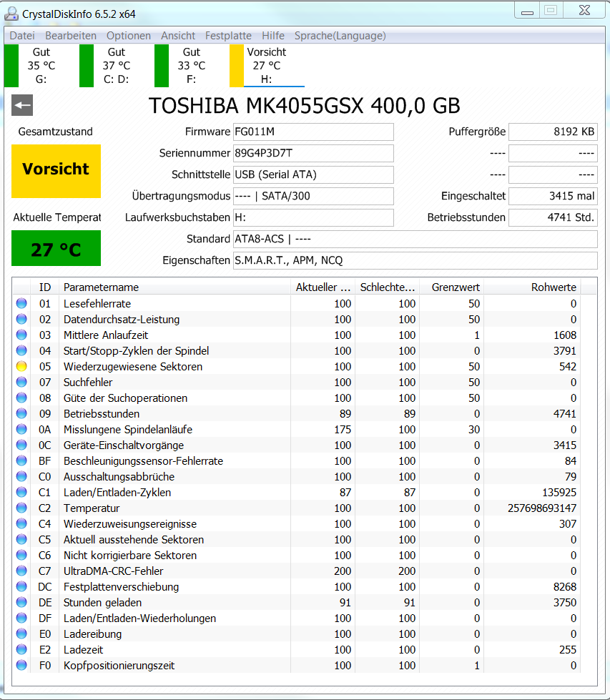
Task: Open the Bearbeiten menu
Action: point(71,36)
